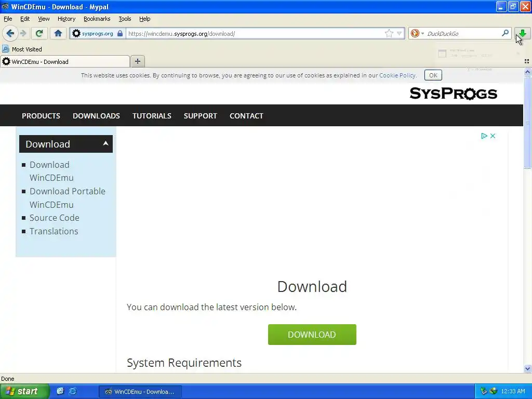Click the vertical scrollbar thumb
The width and height of the screenshot is (532, 399).
[527, 122]
